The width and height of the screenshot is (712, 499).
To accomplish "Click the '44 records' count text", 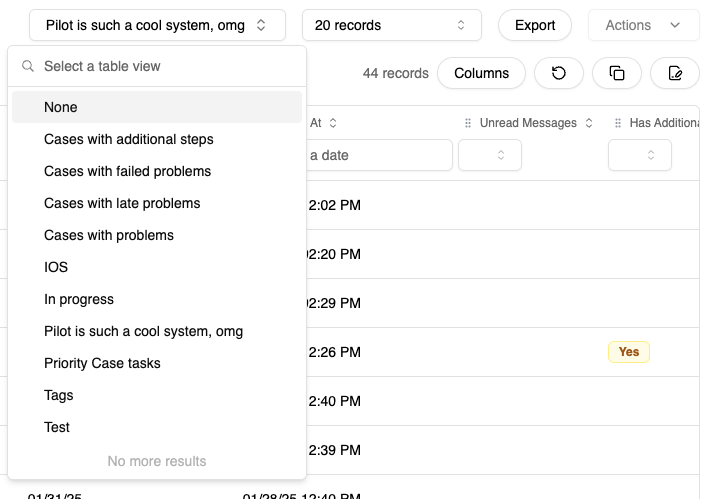I will coord(396,73).
